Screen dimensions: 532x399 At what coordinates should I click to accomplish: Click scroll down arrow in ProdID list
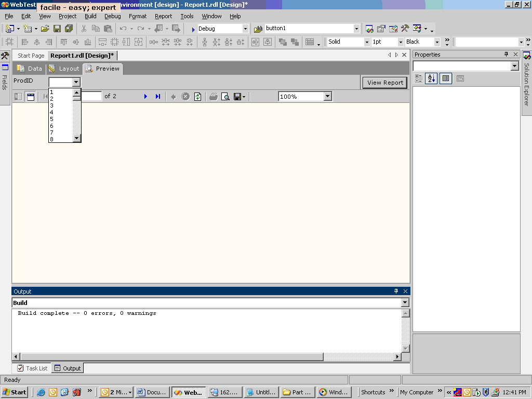[x=77, y=138]
